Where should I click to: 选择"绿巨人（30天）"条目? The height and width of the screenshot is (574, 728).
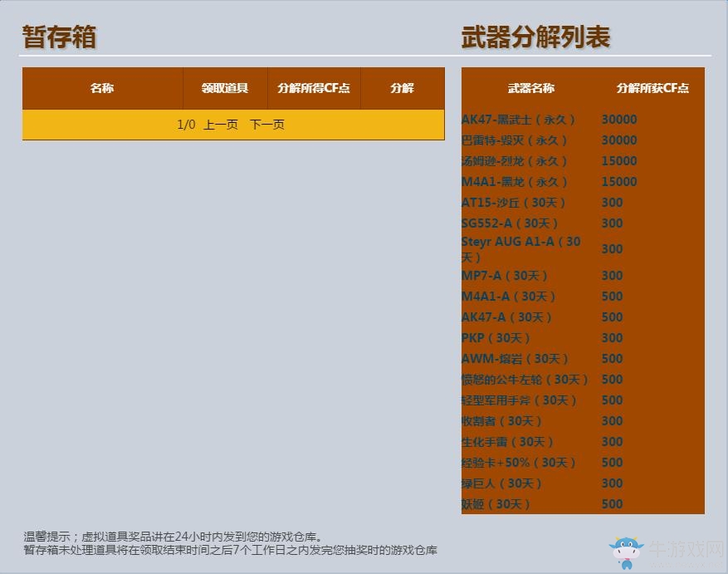(499, 483)
